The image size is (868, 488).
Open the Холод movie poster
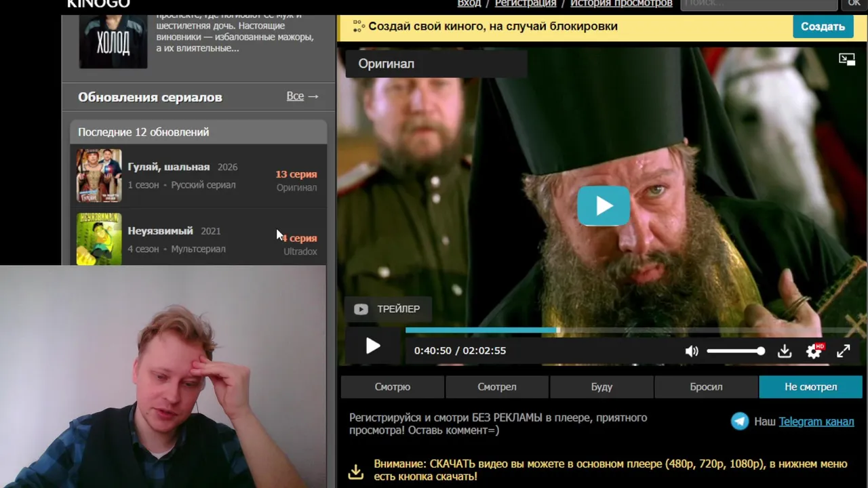coord(113,41)
